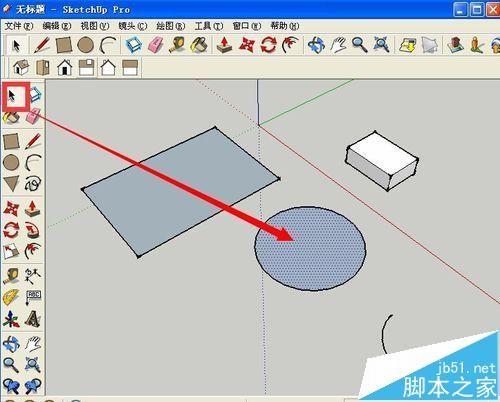Switch to the Front view
Image resolution: width=500 pixels, height=402 pixels.
(65, 67)
